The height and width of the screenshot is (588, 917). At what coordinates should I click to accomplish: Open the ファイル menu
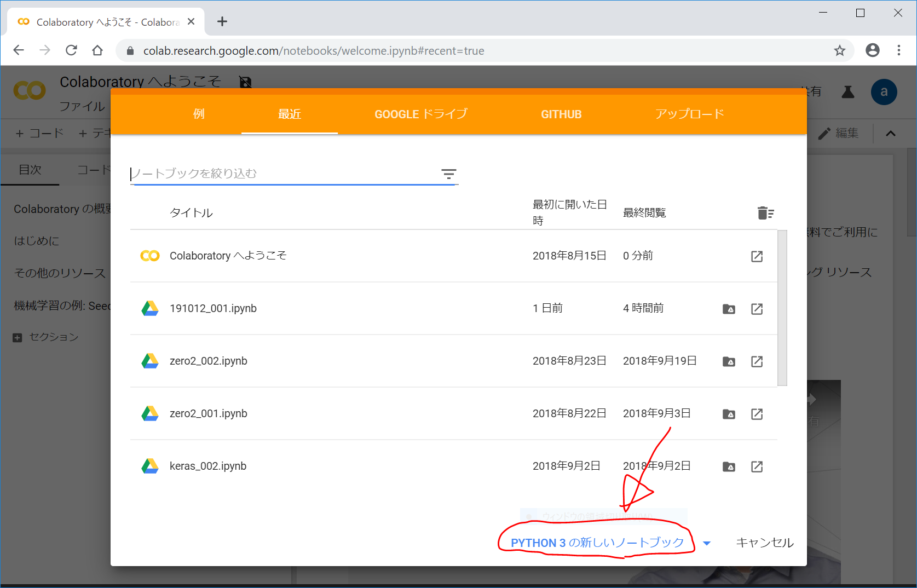[x=82, y=106]
